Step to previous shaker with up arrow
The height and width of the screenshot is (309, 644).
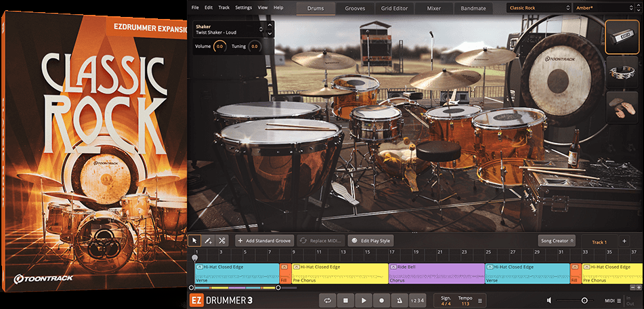click(x=270, y=26)
